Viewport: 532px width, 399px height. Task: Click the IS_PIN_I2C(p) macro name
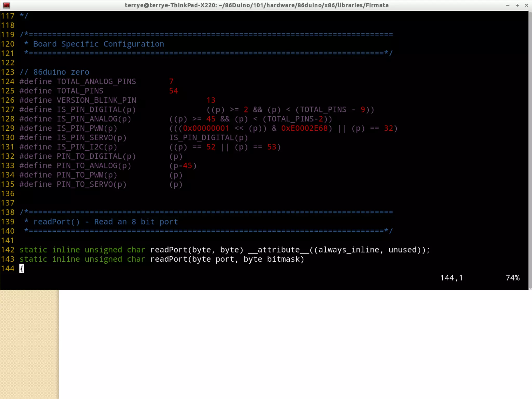87,147
